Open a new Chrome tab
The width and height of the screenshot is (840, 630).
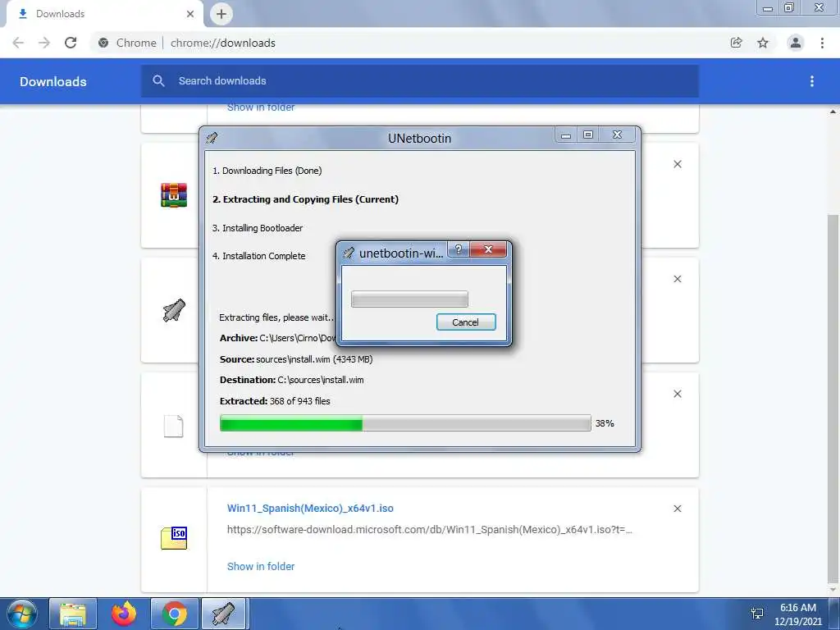pyautogui.click(x=221, y=14)
